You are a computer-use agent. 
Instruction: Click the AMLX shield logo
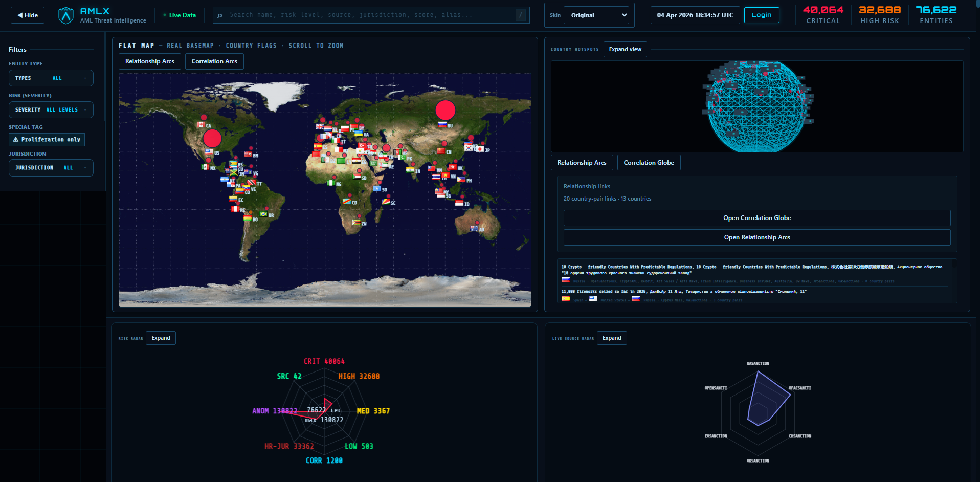pos(66,14)
